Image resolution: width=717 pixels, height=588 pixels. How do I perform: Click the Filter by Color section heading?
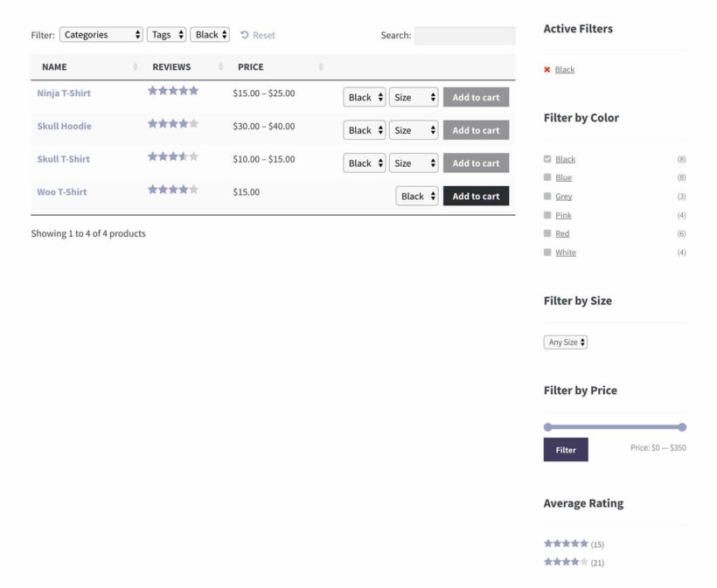point(581,117)
